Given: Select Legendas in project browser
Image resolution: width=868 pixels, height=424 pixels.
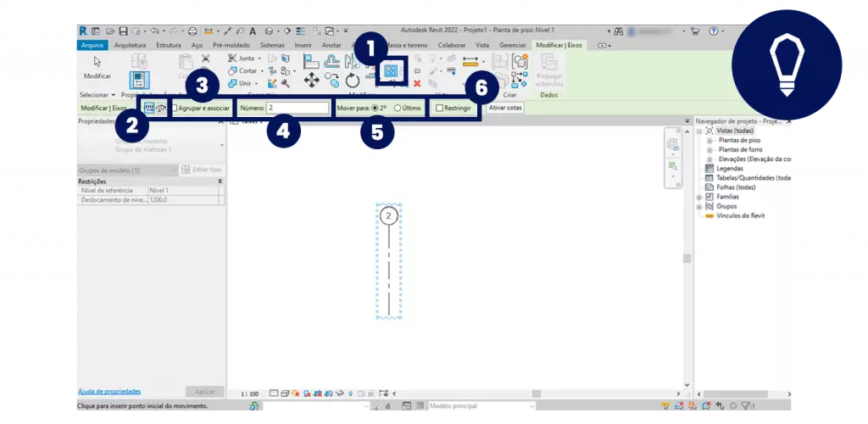Looking at the screenshot, I should click(x=730, y=168).
